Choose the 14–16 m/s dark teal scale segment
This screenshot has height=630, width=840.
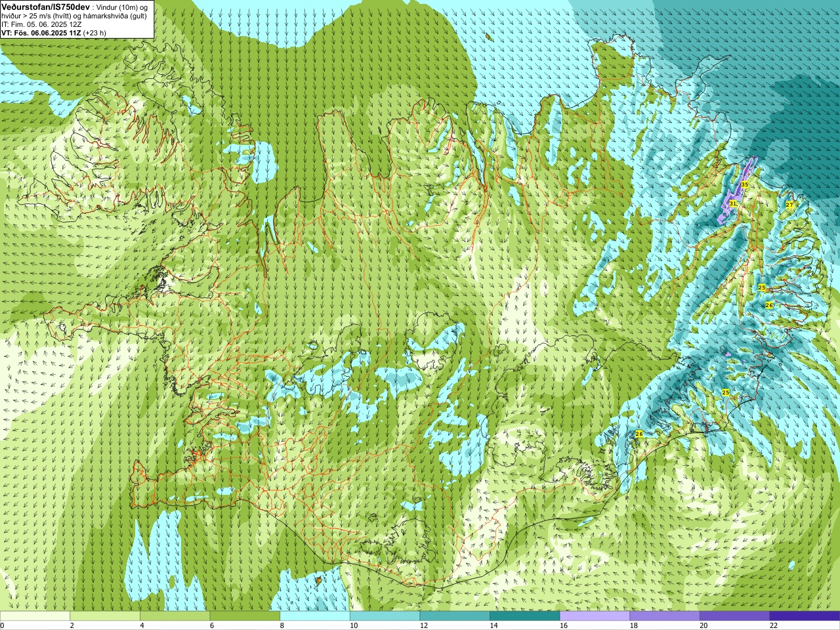tap(525, 616)
